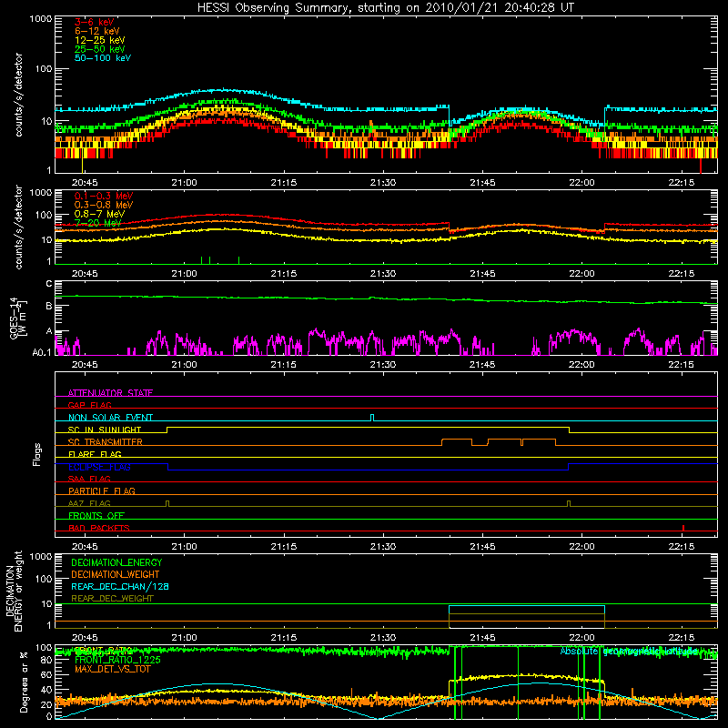This screenshot has width=728, height=728.
Task: Select the GAP_FLAG label
Action: pyautogui.click(x=89, y=405)
